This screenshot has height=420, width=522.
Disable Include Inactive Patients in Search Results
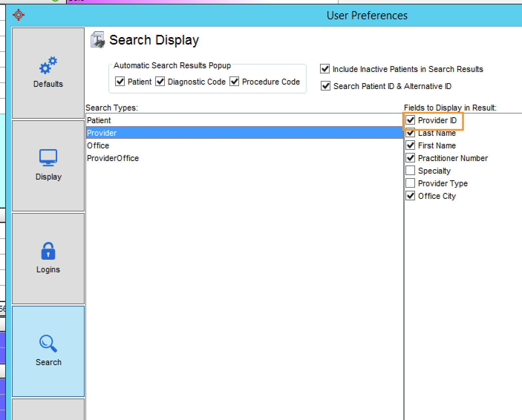[x=325, y=69]
